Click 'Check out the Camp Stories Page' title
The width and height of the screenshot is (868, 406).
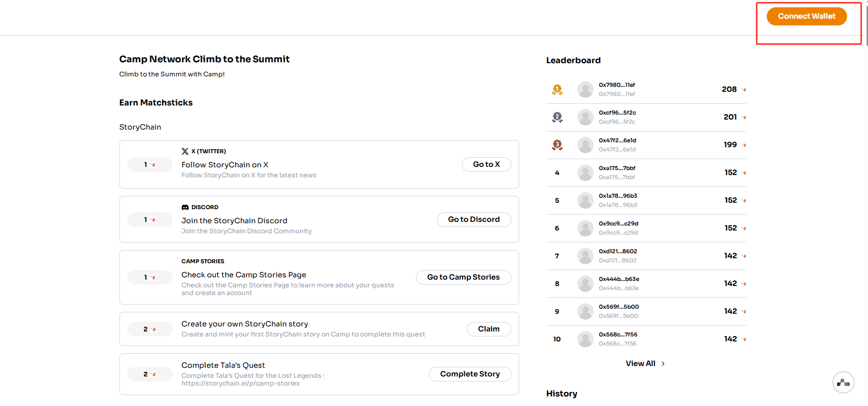244,275
